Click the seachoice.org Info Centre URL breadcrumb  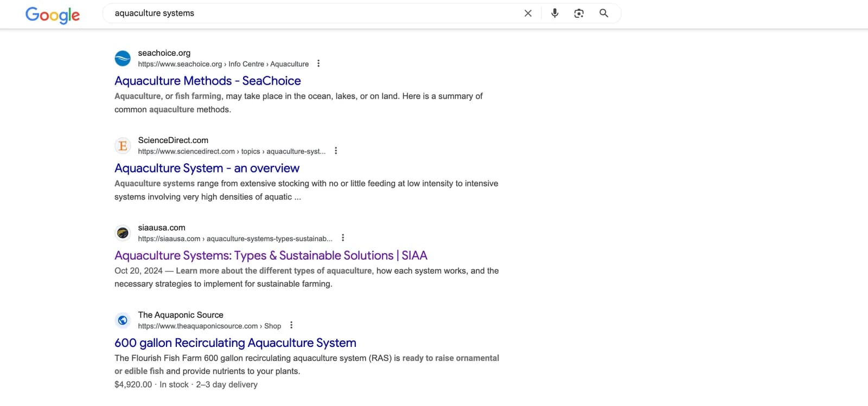[x=224, y=64]
